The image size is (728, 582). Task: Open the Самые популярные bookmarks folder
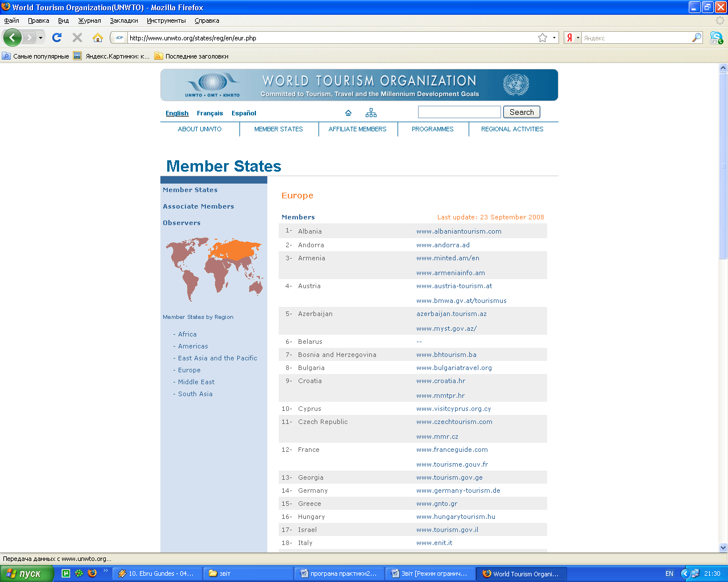coord(35,56)
